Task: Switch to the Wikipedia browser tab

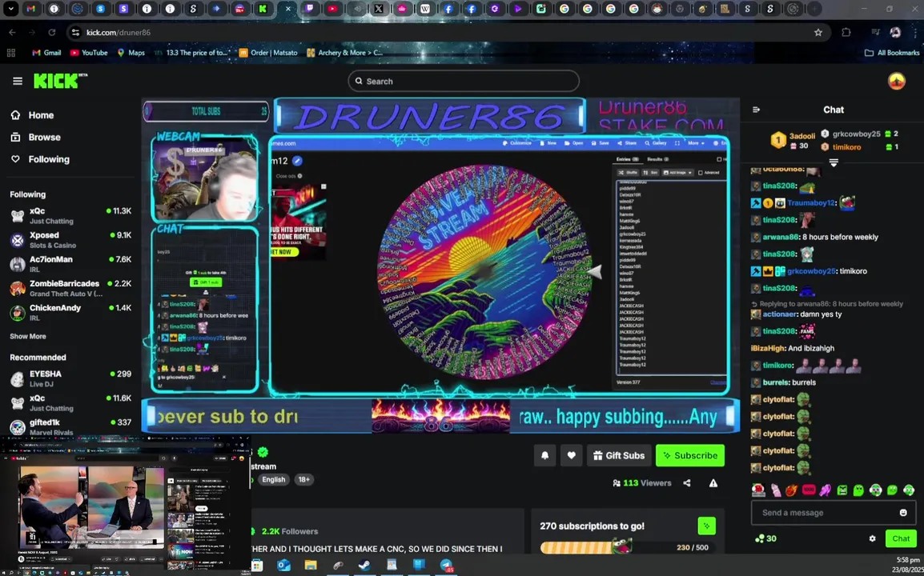Action: [425, 9]
